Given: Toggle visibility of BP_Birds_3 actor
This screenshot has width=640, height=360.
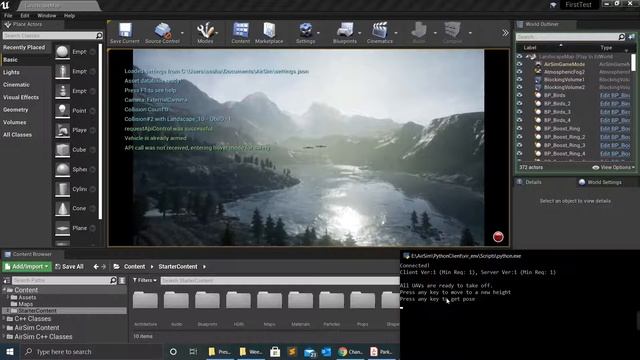Looking at the screenshot, I should pyautogui.click(x=519, y=111).
